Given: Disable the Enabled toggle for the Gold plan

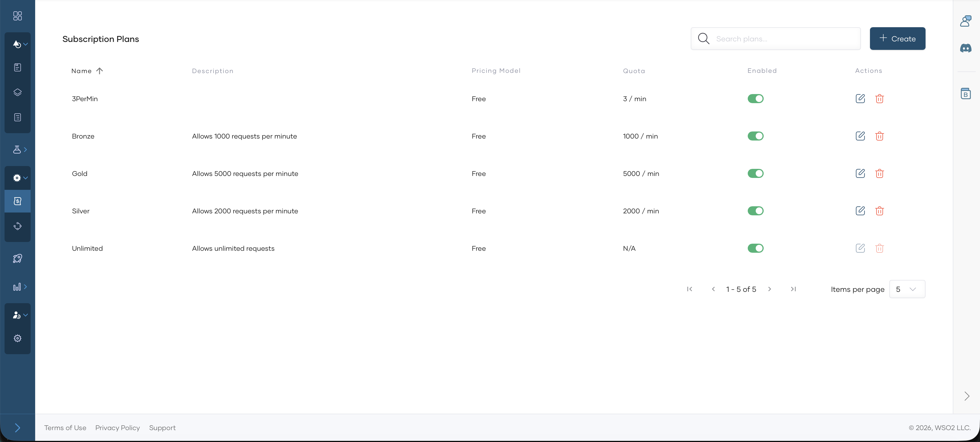Looking at the screenshot, I should pyautogui.click(x=755, y=173).
